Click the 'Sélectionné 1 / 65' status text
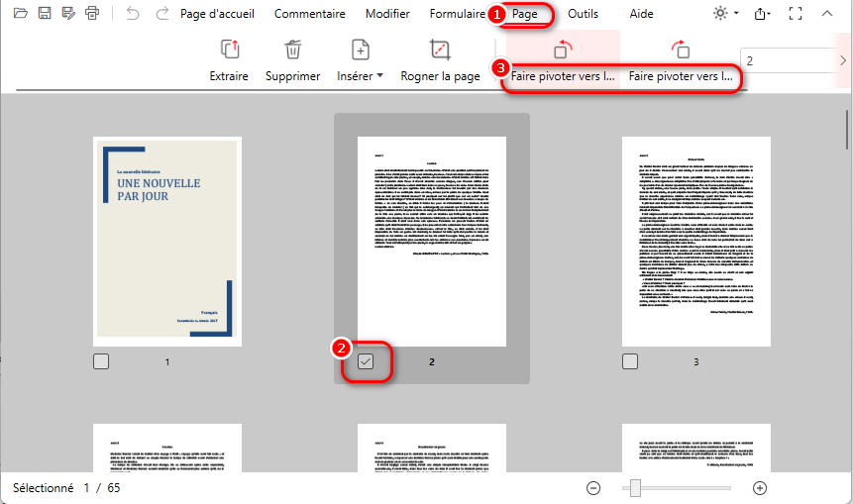 66,488
